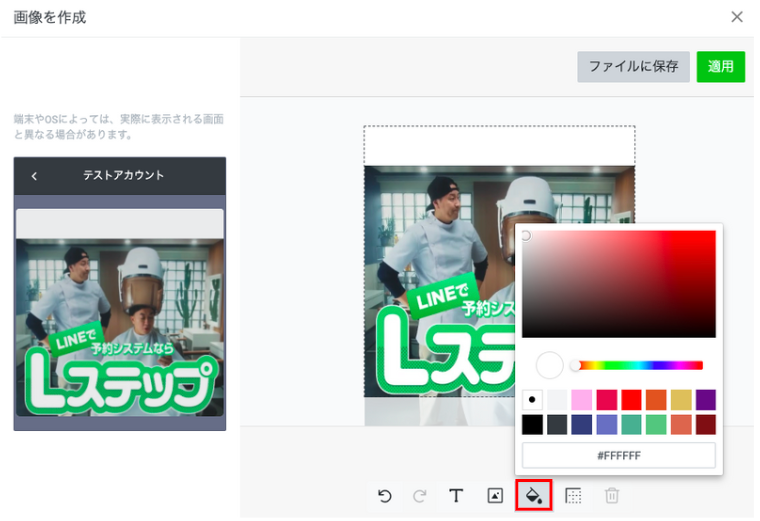Select the coral color swatch

(681, 425)
